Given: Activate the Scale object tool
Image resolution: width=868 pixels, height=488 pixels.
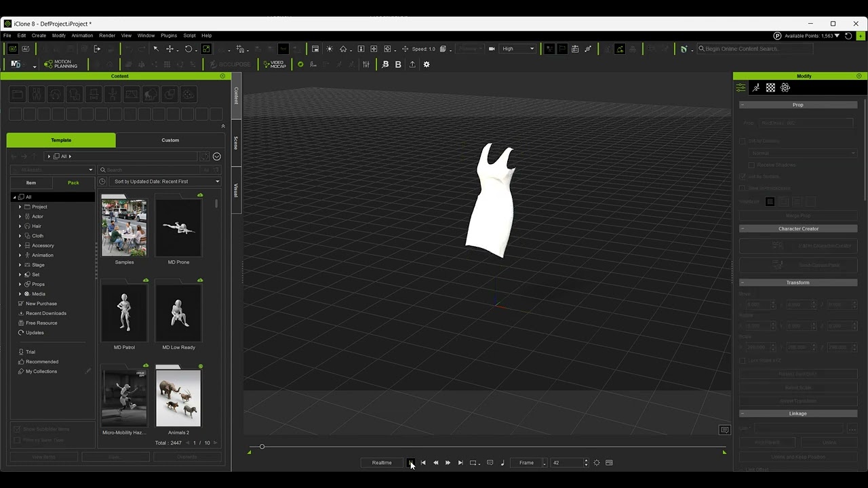Looking at the screenshot, I should (x=206, y=49).
